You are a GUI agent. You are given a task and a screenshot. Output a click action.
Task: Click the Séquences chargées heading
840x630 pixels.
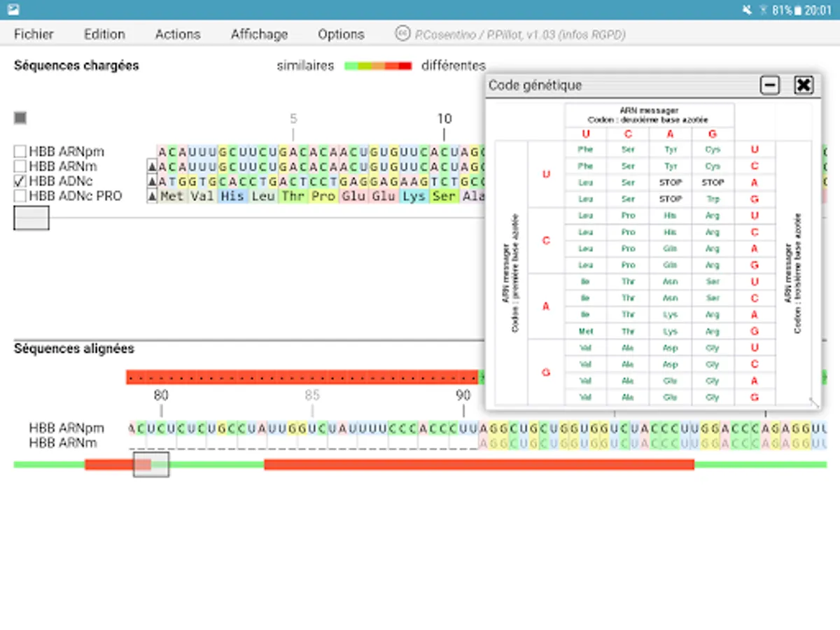click(76, 66)
